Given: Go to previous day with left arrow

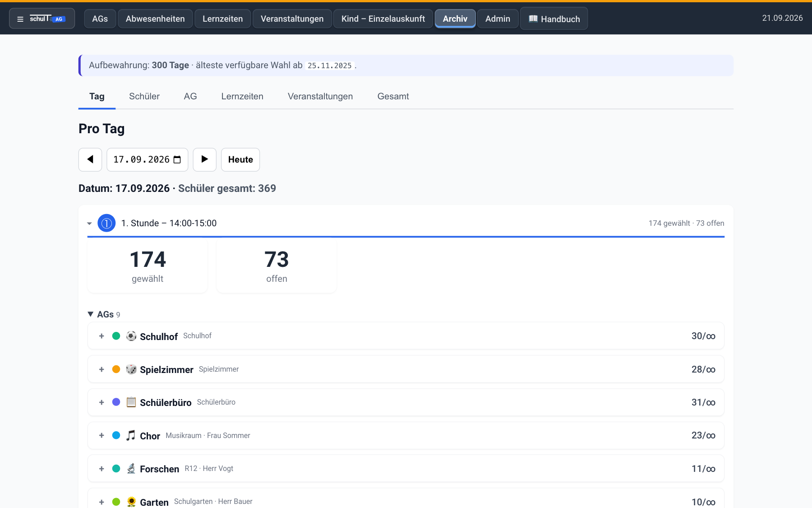Looking at the screenshot, I should tap(90, 159).
